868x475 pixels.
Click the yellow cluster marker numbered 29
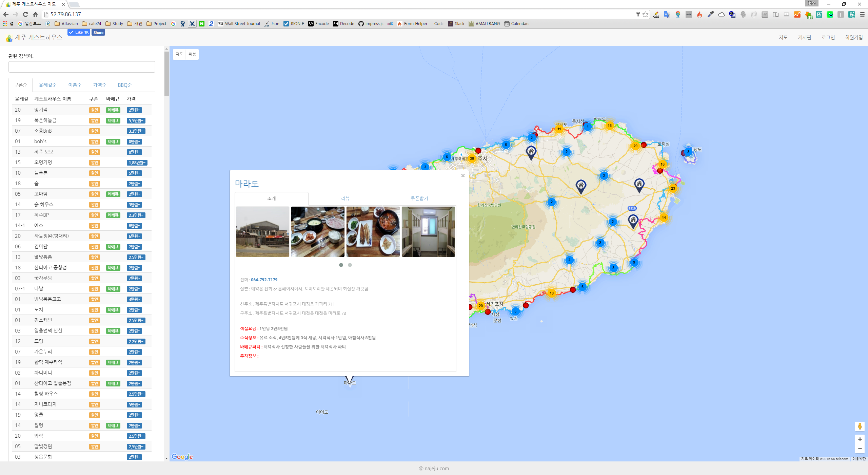point(635,146)
